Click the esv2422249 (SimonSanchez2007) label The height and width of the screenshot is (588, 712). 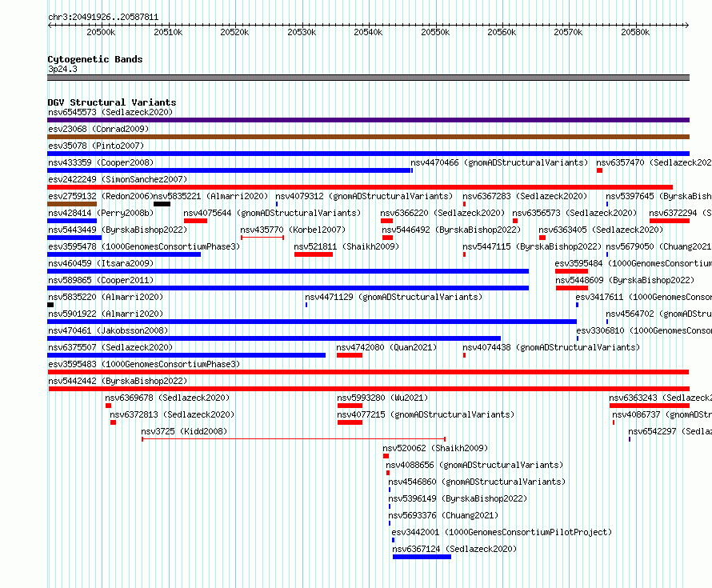click(118, 179)
